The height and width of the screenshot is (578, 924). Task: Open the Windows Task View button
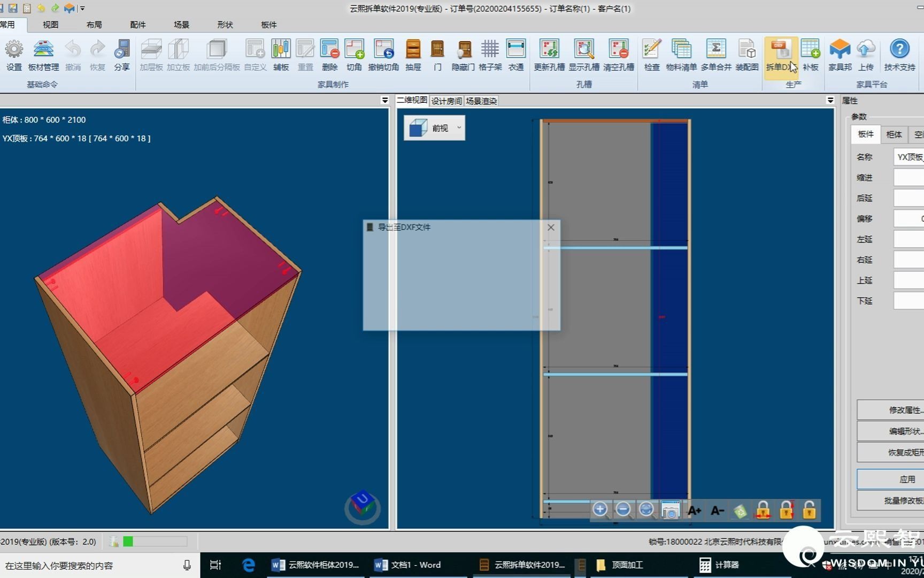pyautogui.click(x=215, y=565)
